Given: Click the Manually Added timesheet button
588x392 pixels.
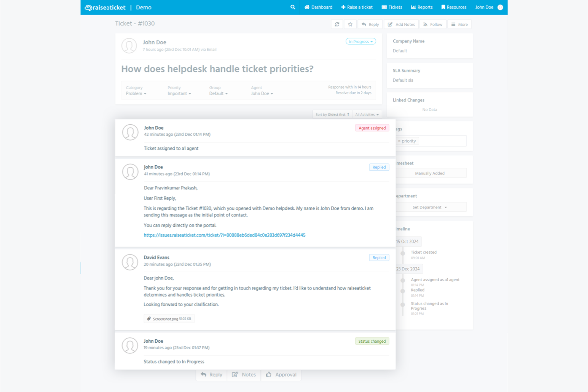Looking at the screenshot, I should point(429,173).
